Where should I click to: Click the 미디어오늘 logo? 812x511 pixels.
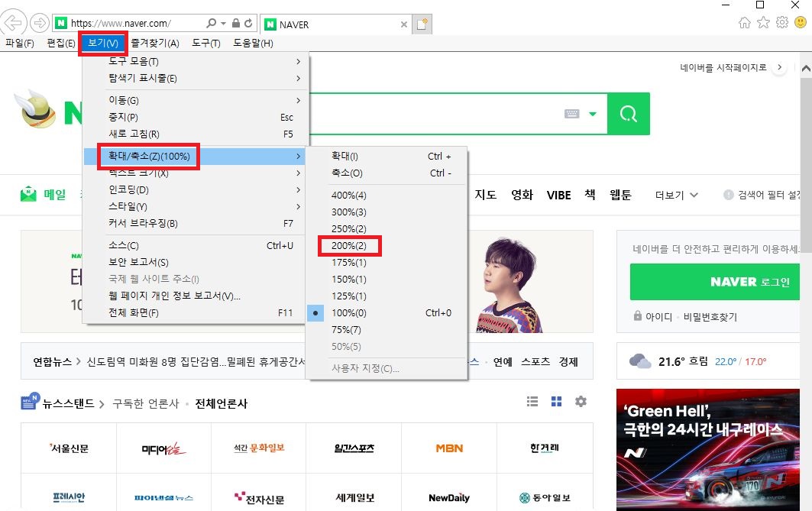coord(163,449)
